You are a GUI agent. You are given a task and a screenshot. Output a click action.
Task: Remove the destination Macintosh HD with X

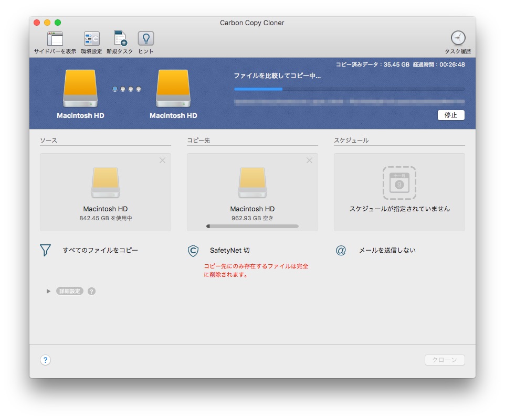pyautogui.click(x=309, y=160)
